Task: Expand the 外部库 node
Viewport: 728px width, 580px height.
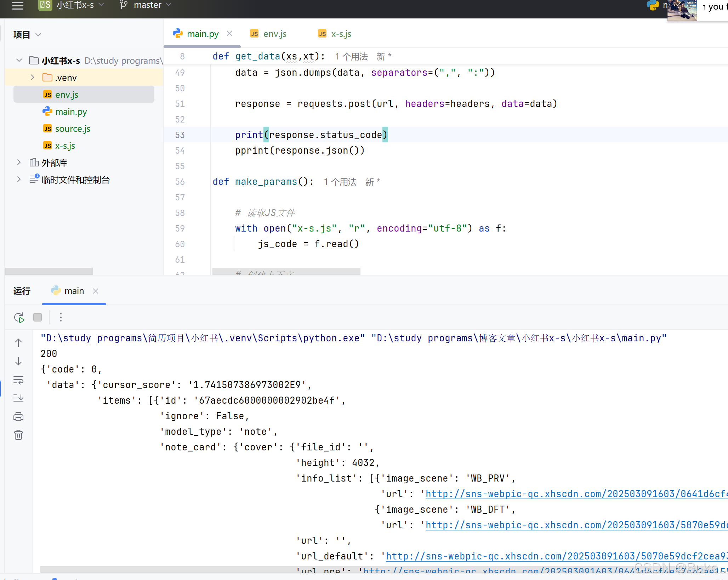Action: coord(19,162)
